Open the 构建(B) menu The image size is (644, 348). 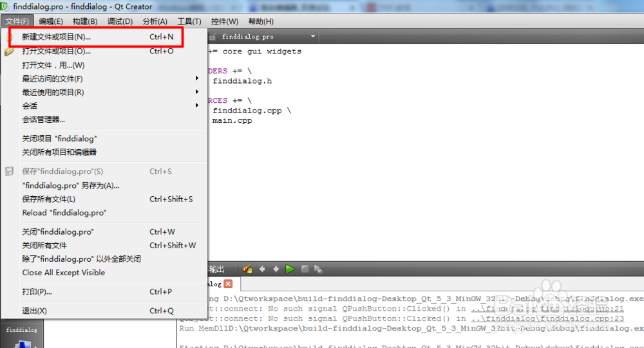(x=85, y=21)
